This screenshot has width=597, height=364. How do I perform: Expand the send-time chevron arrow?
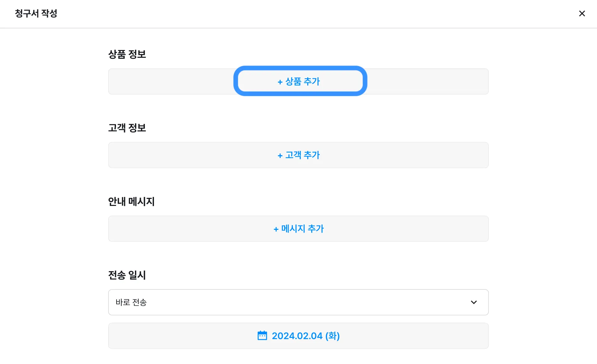(x=474, y=302)
